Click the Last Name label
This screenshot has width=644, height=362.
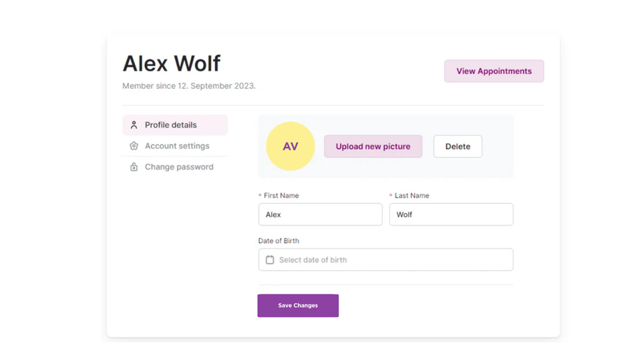point(412,195)
